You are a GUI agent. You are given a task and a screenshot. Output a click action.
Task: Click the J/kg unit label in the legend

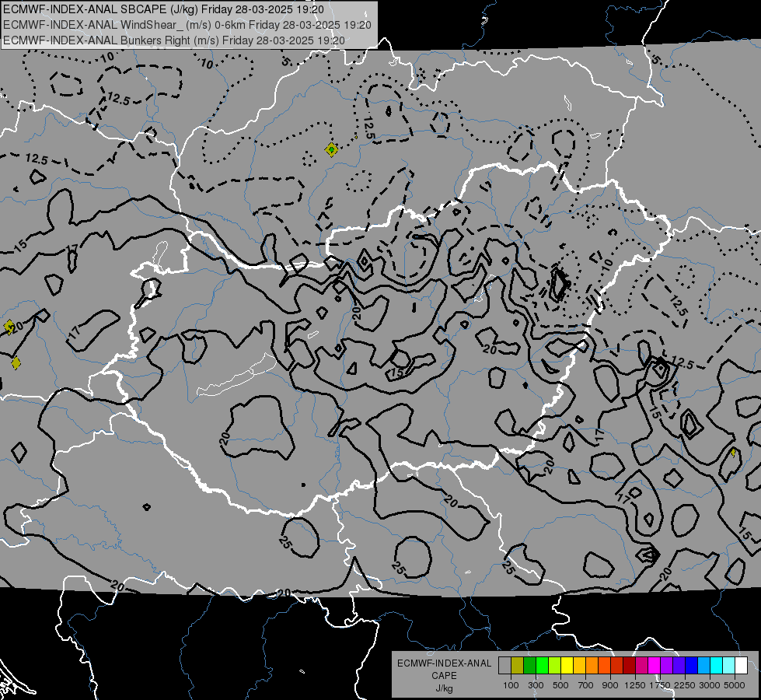[444, 688]
